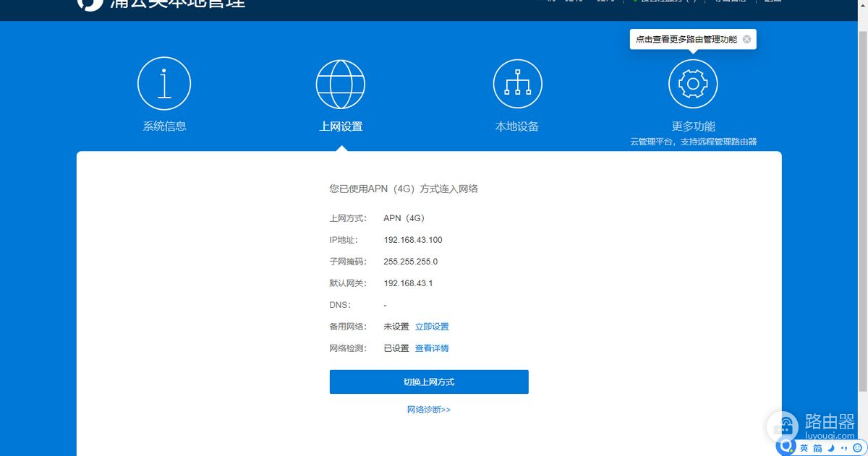Image resolution: width=868 pixels, height=456 pixels.
Task: Click the quotation mark icon in translate widget
Action: pos(845,447)
